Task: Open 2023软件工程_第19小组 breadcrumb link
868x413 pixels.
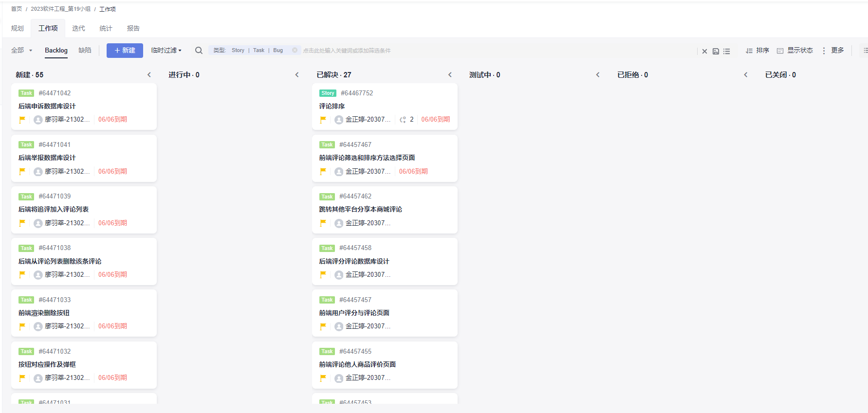Action: 60,9
